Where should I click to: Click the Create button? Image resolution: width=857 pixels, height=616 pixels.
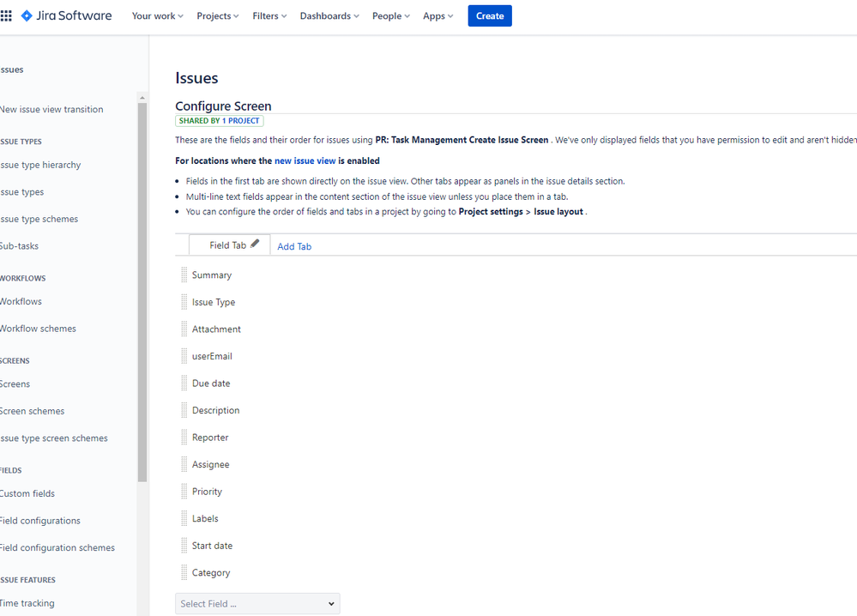click(489, 15)
